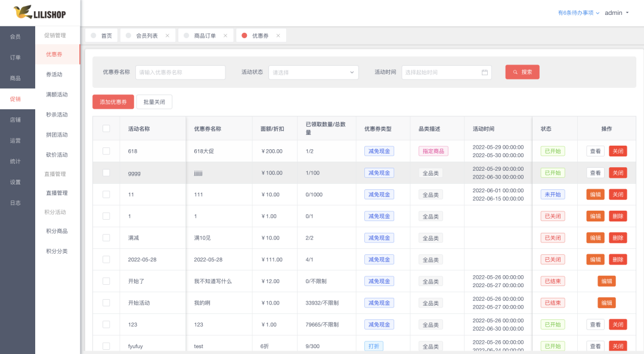Focus the 活动时间 date input
Image resolution: width=644 pixels, height=354 pixels.
[447, 72]
